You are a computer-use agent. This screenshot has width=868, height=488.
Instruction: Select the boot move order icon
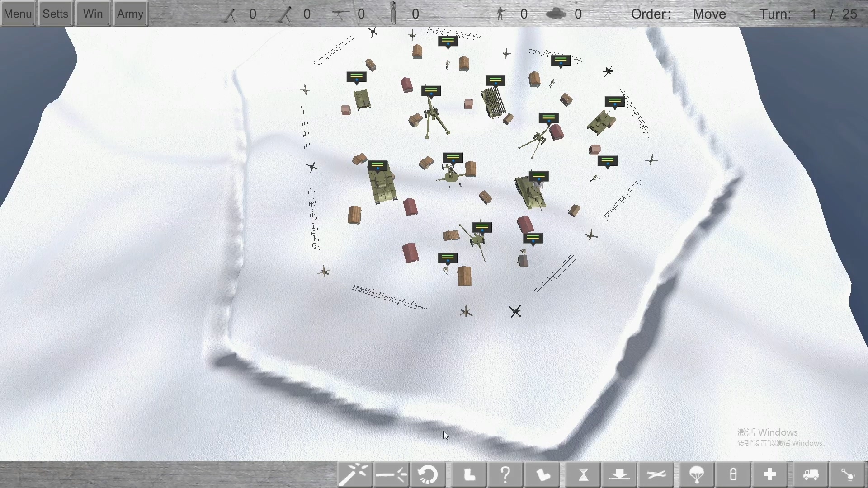point(470,475)
